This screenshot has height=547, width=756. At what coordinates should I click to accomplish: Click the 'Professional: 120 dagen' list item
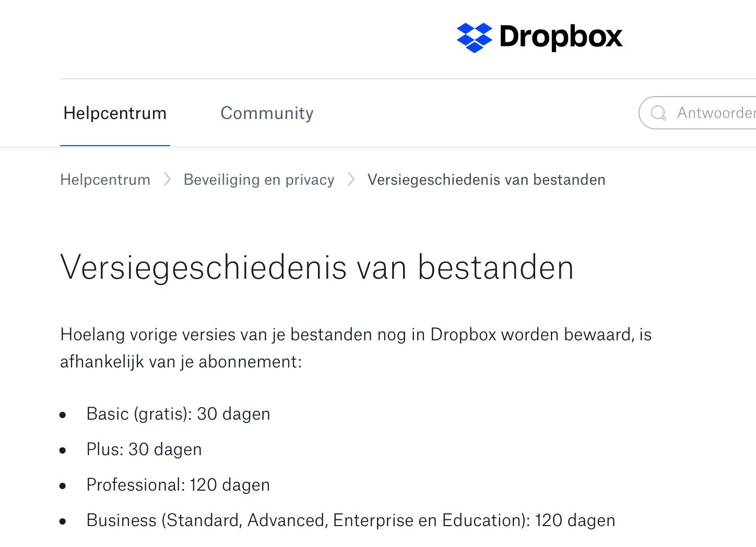tap(178, 485)
